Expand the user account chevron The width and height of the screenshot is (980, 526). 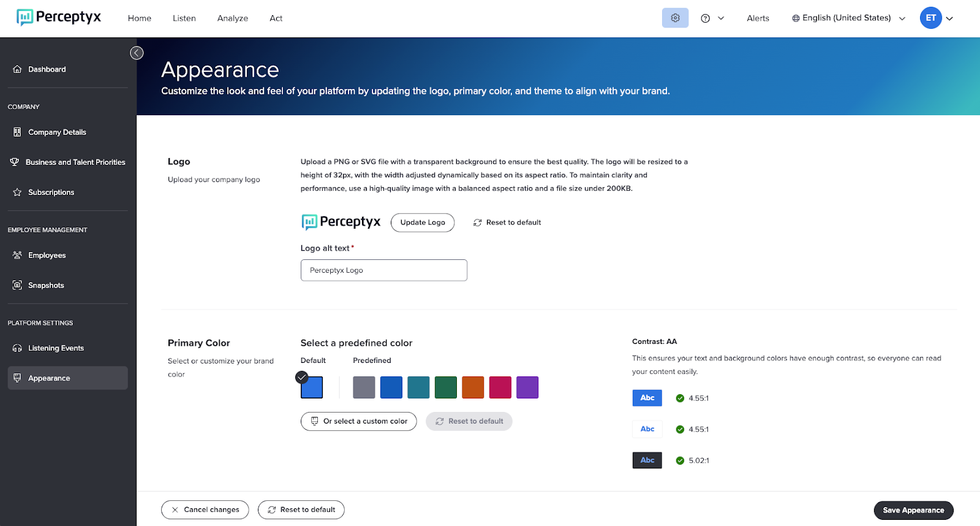pyautogui.click(x=949, y=18)
